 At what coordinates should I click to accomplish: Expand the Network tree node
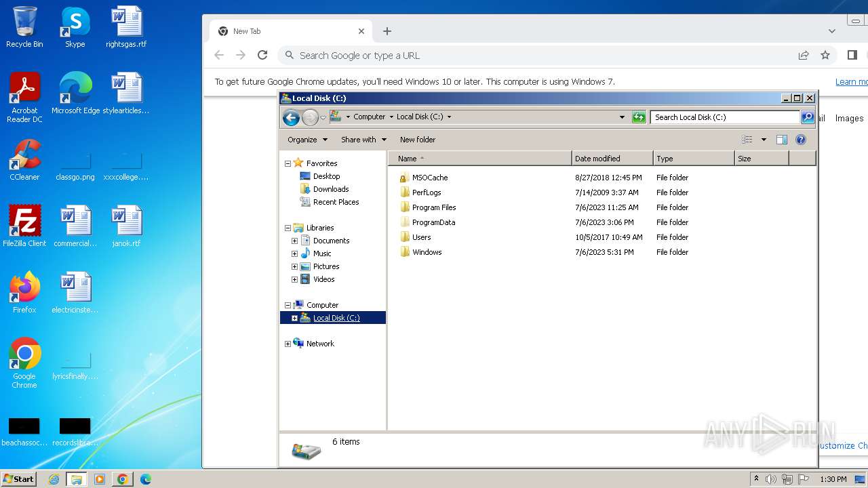tap(288, 344)
